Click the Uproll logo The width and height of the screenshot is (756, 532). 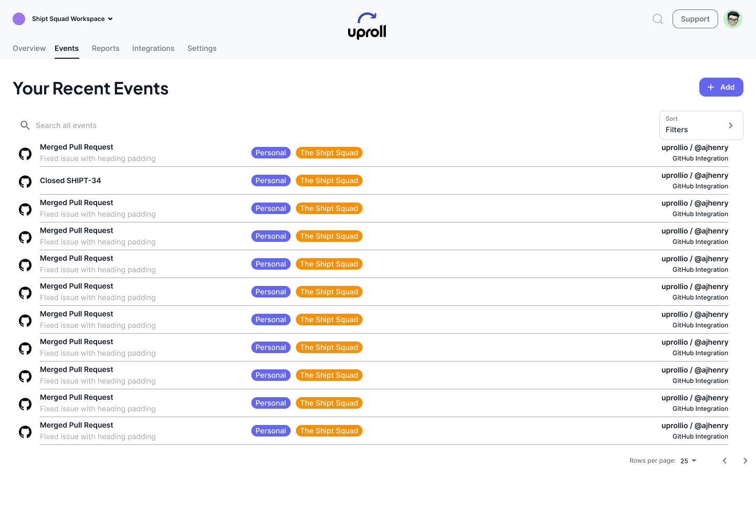tap(367, 26)
